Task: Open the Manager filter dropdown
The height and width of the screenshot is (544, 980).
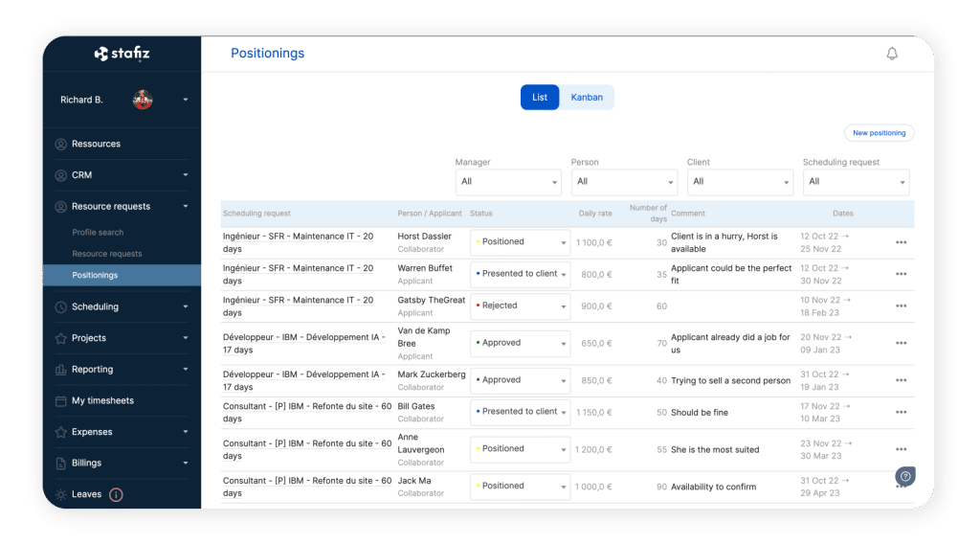Action: [x=508, y=182]
